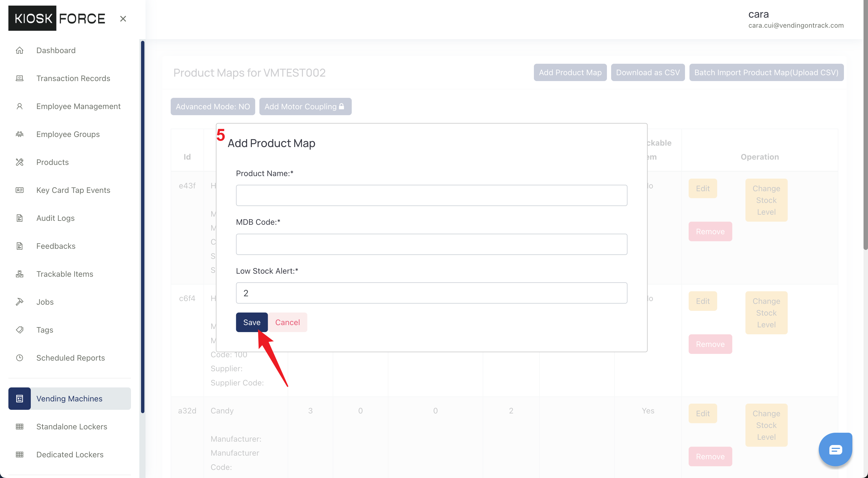Click the Feedbacks document icon
Viewport: 868px width, 478px height.
coord(20,246)
